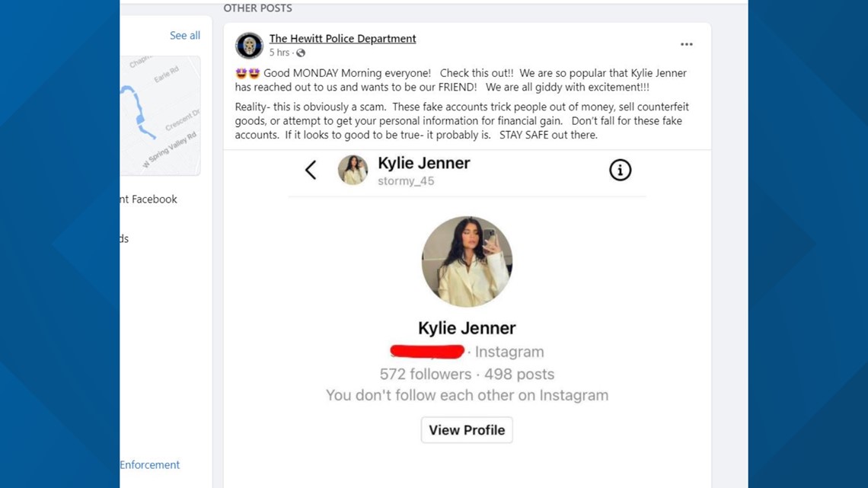Open the circled info icon
This screenshot has height=488, width=868.
coord(620,170)
